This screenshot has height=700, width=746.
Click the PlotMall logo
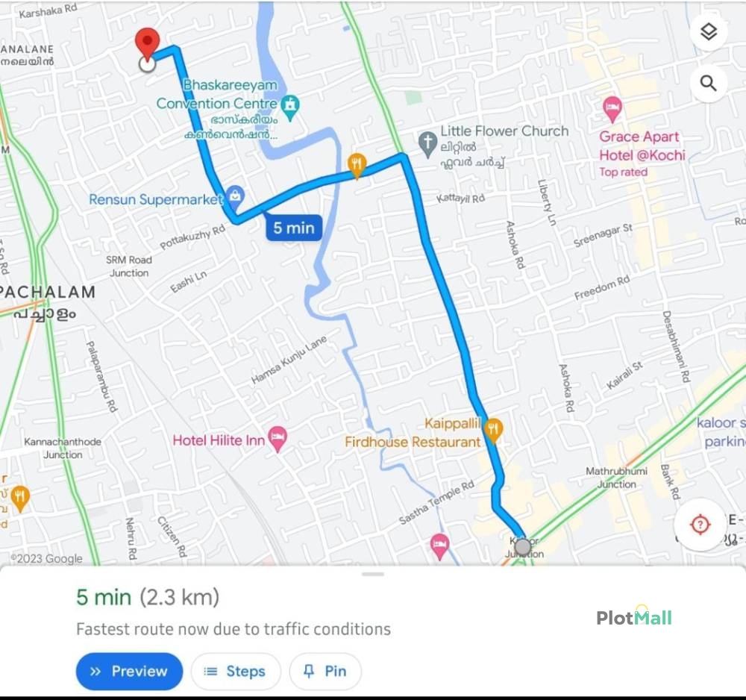tap(633, 616)
